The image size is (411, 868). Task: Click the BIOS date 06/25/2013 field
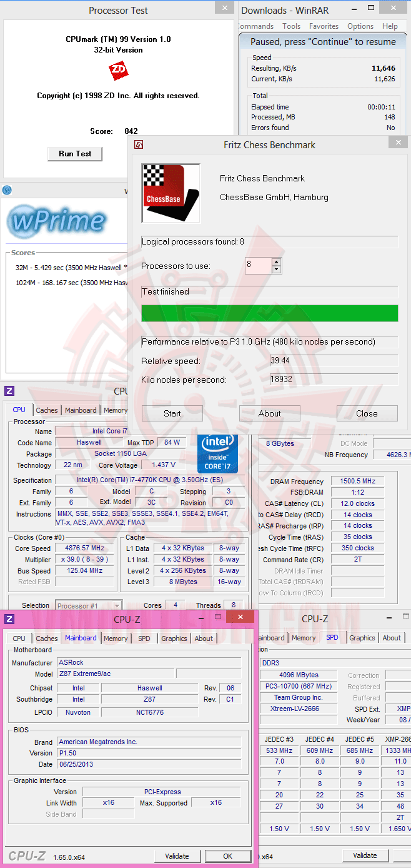click(x=149, y=764)
